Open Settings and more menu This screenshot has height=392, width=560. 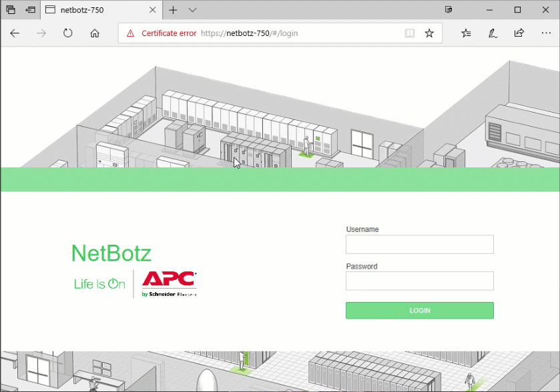coord(546,33)
